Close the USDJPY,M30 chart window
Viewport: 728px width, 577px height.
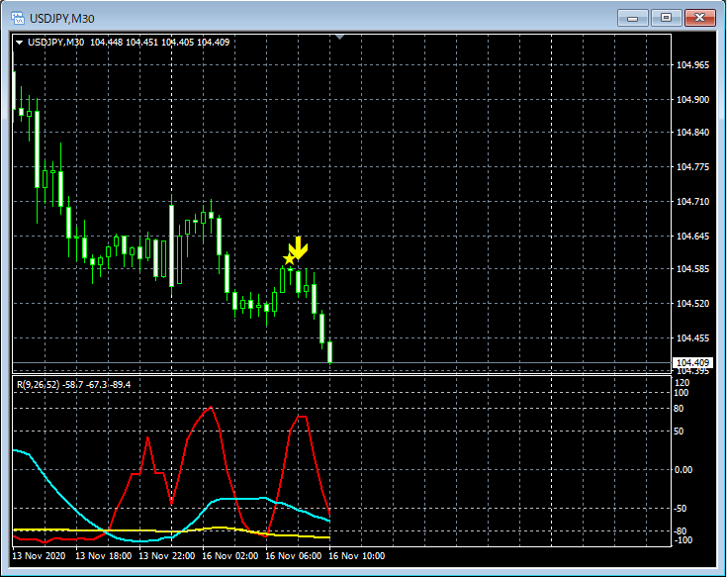[699, 18]
